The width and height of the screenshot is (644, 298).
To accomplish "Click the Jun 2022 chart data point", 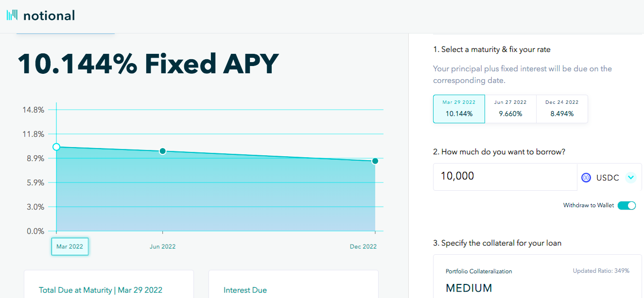I will click(x=163, y=151).
